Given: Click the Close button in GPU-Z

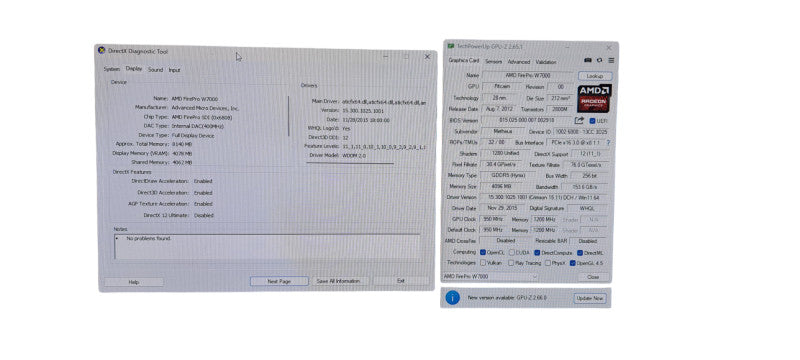Looking at the screenshot, I should (593, 277).
